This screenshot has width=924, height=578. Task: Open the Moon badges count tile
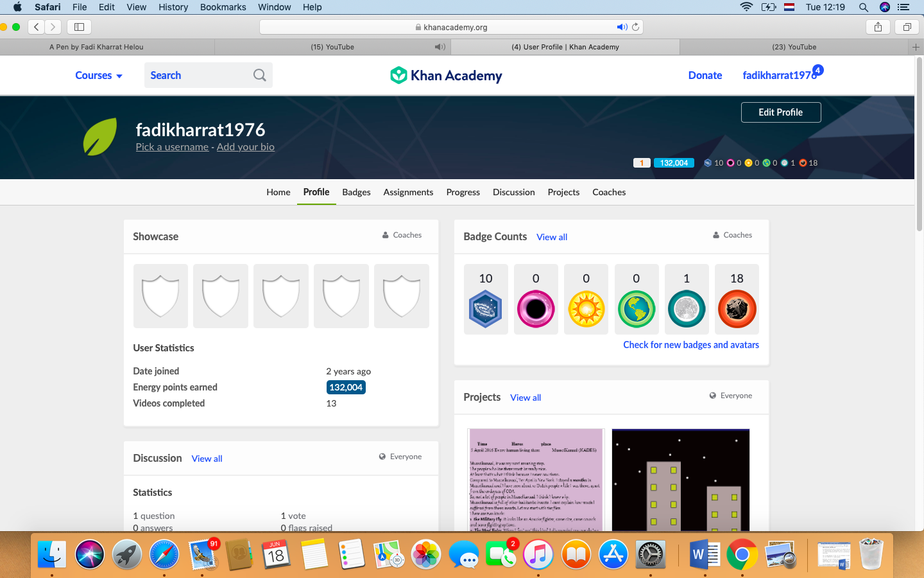click(687, 299)
